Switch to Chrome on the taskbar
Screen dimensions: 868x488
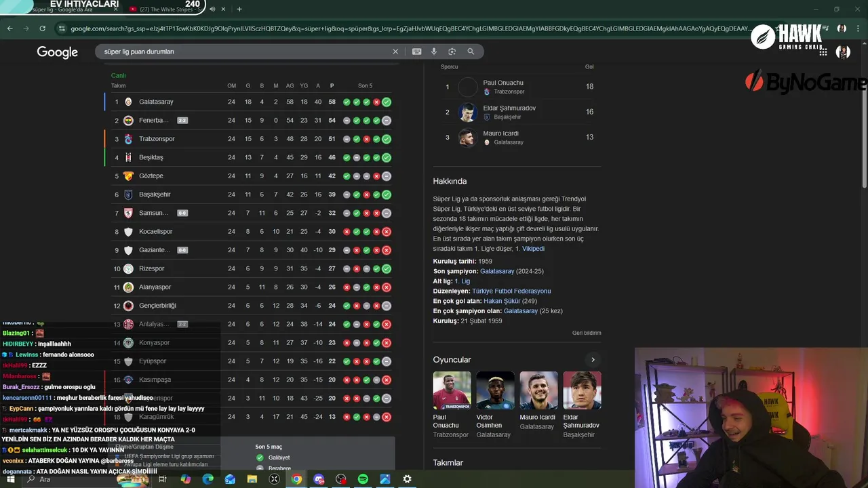[x=296, y=479]
